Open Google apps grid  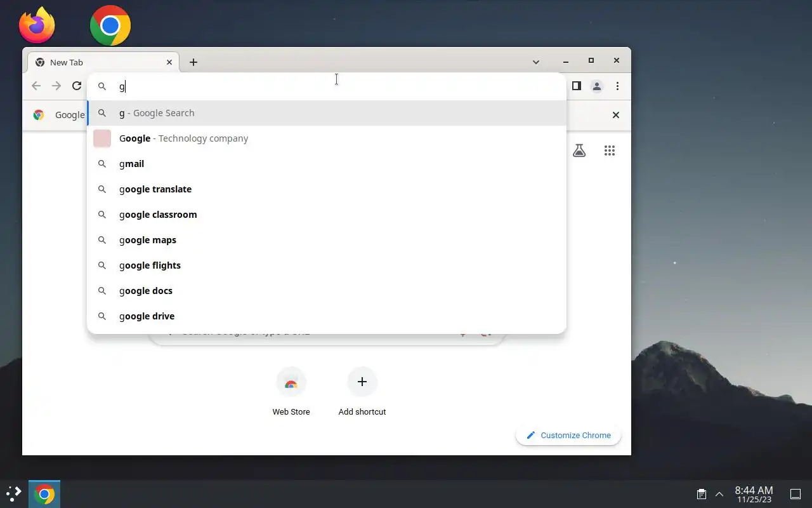[x=610, y=150]
